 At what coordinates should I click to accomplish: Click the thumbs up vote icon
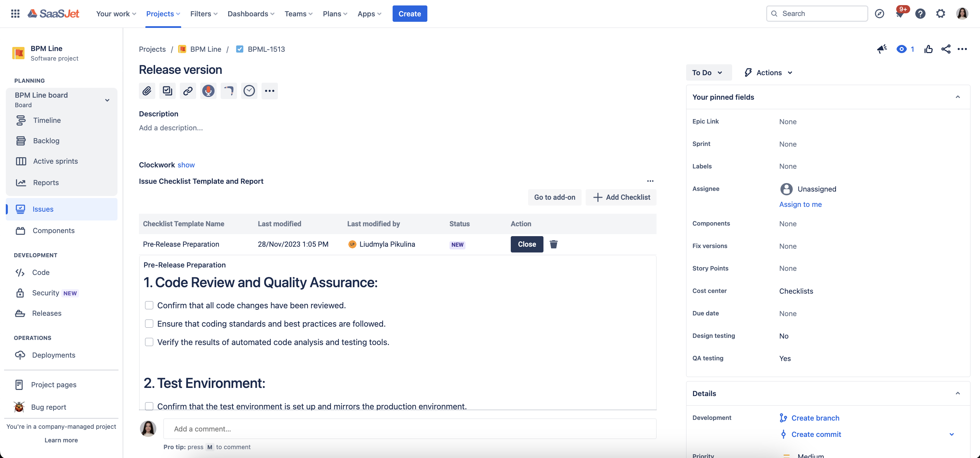[928, 49]
